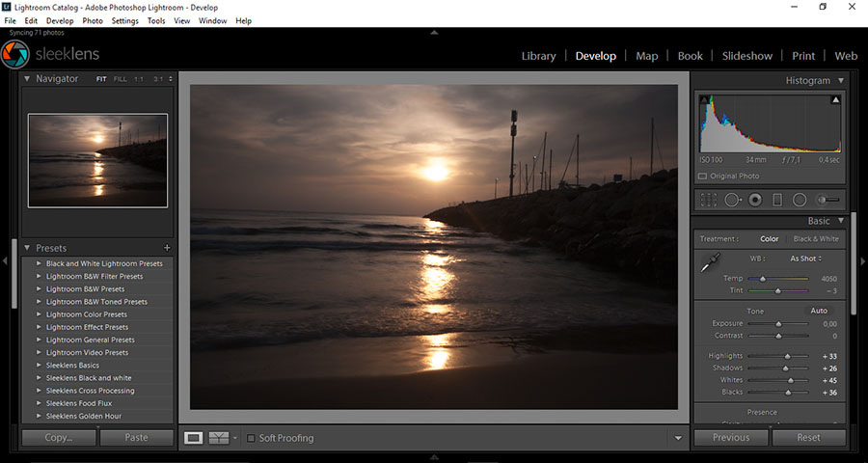This screenshot has width=868, height=463.
Task: Click the Highlights slider handle
Action: click(x=787, y=356)
